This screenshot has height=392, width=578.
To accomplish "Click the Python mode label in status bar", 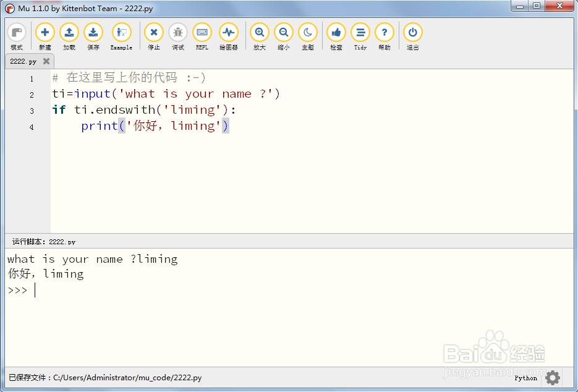I will (x=525, y=378).
